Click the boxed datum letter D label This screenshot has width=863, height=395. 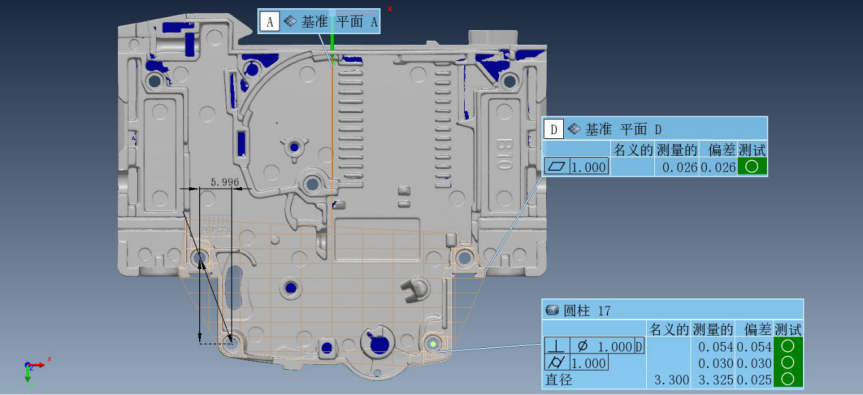click(x=554, y=129)
